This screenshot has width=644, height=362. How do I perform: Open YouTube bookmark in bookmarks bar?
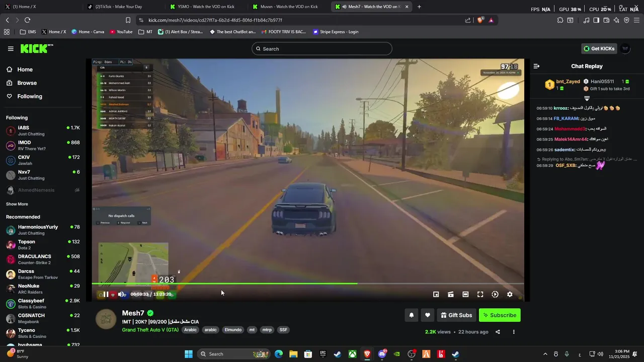click(x=121, y=32)
